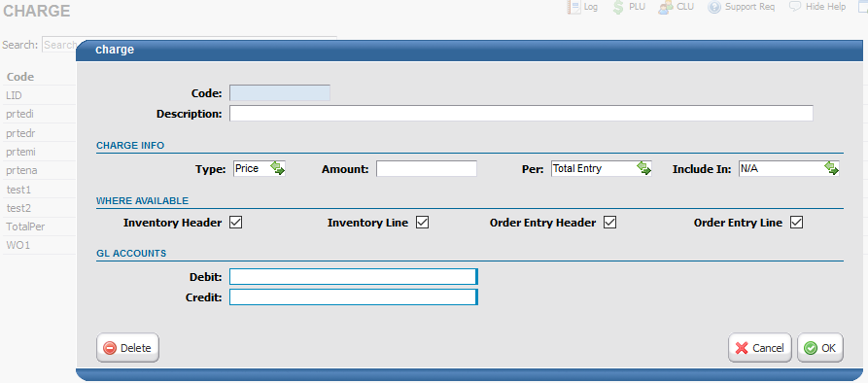Disable the Order Entry Header checkbox
The height and width of the screenshot is (383, 868).
tap(610, 223)
